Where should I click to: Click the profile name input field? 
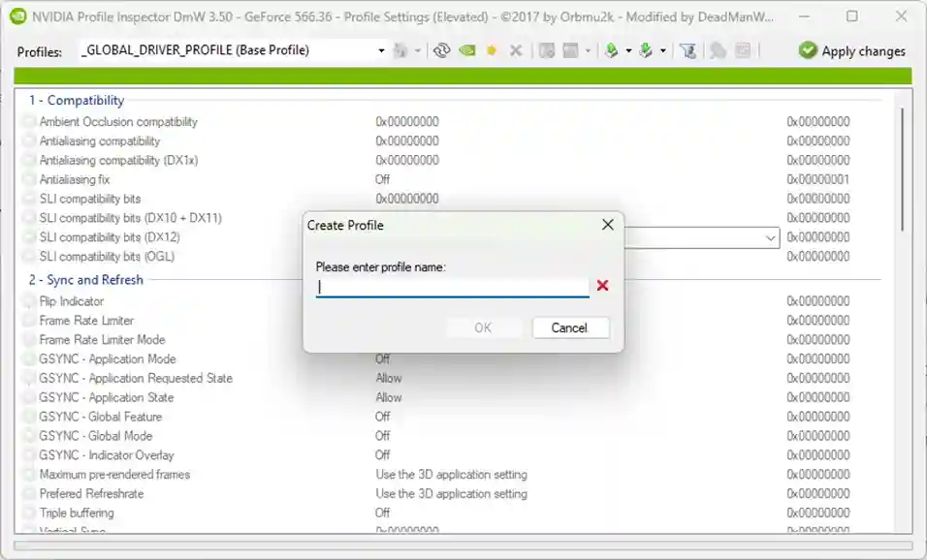[452, 287]
